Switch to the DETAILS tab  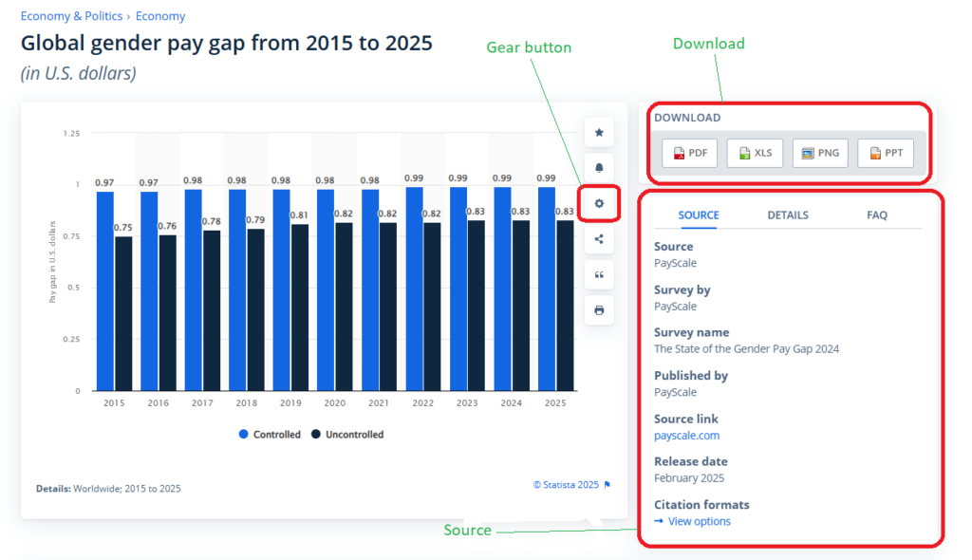tap(788, 215)
